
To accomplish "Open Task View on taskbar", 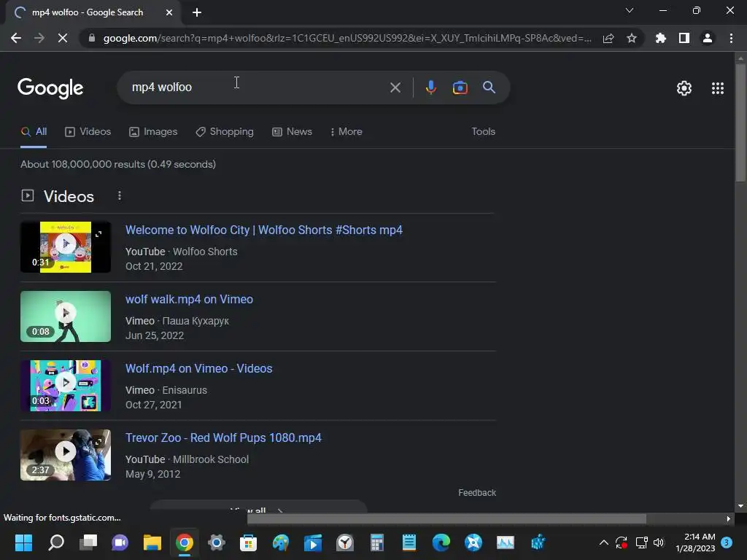I will coord(88,542).
